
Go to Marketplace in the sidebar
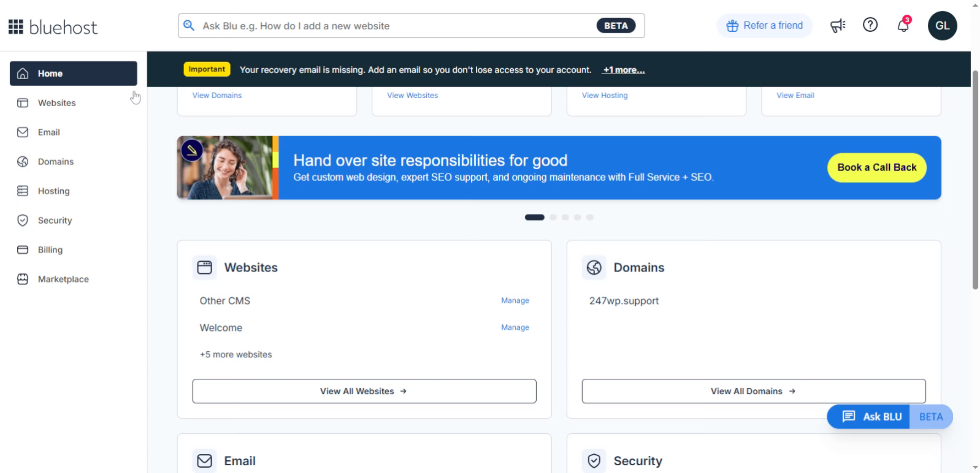tap(63, 279)
